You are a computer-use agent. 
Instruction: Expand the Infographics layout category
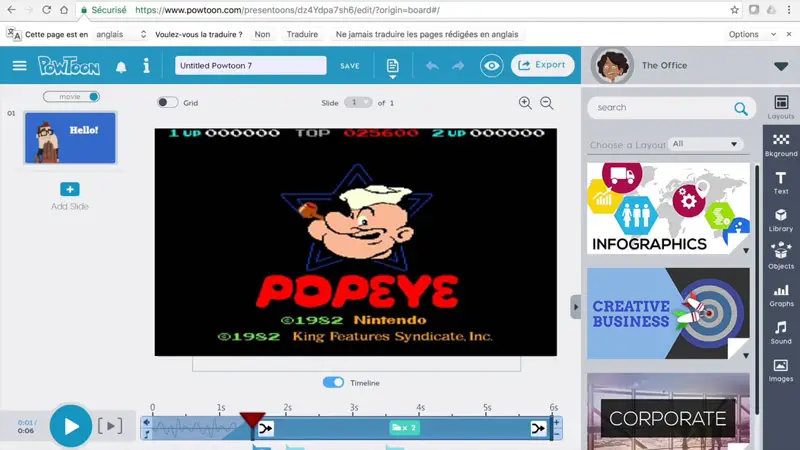746,251
